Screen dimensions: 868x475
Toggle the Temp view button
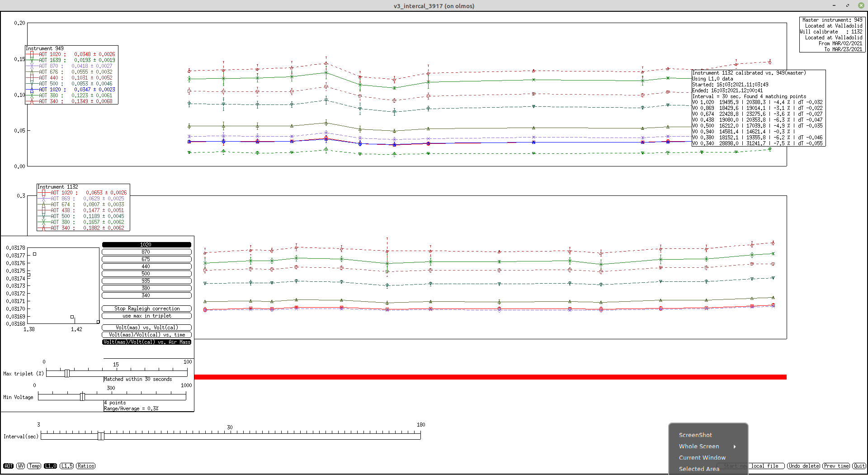[x=34, y=466]
